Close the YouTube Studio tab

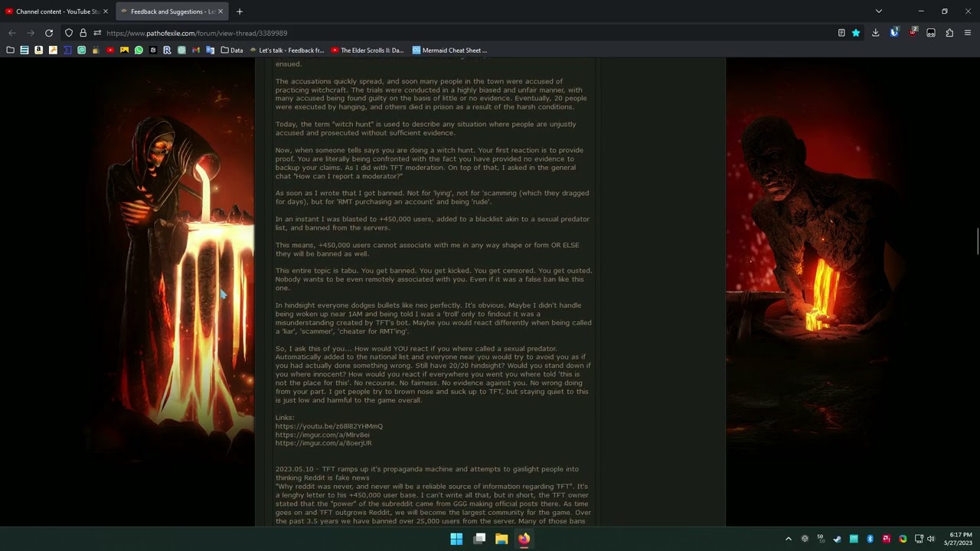click(106, 11)
